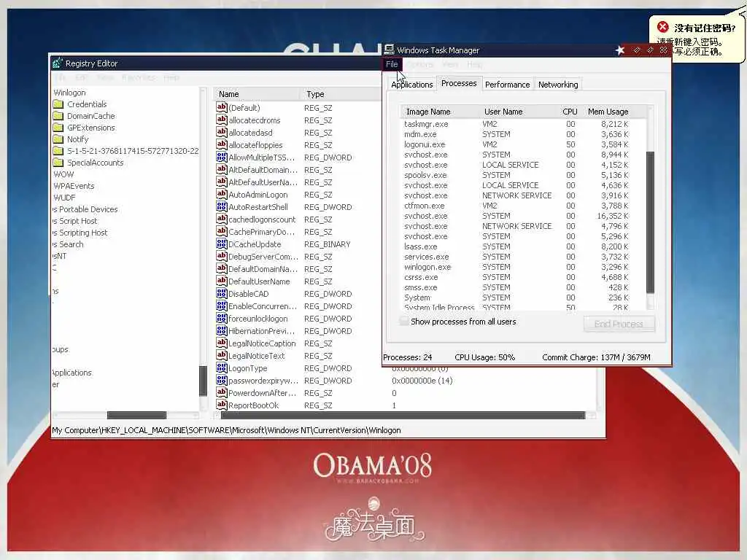Switch to the Networking tab
The image size is (747, 560).
coord(558,85)
